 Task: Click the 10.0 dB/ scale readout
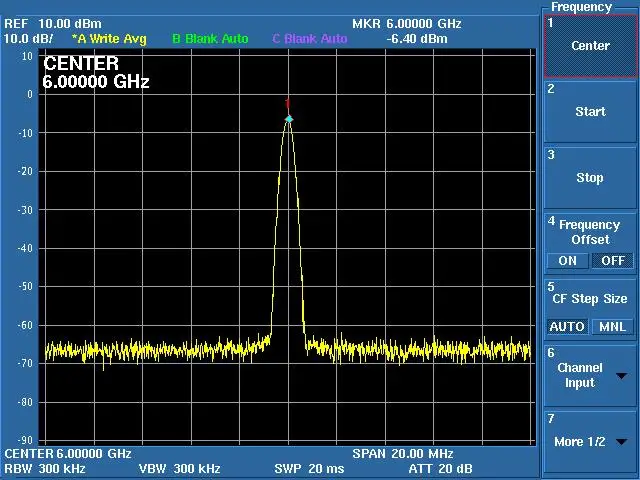pos(28,39)
